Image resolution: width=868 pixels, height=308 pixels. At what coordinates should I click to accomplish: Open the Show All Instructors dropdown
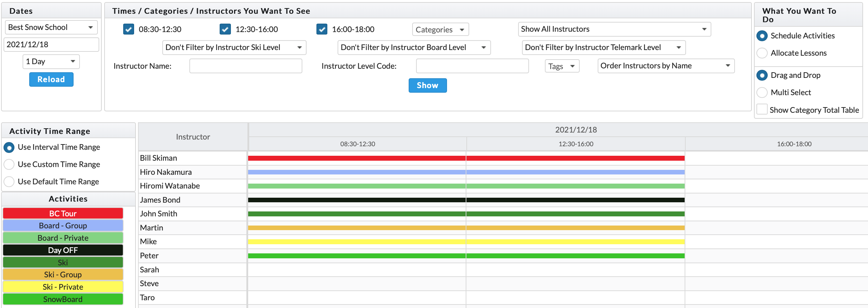[614, 29]
